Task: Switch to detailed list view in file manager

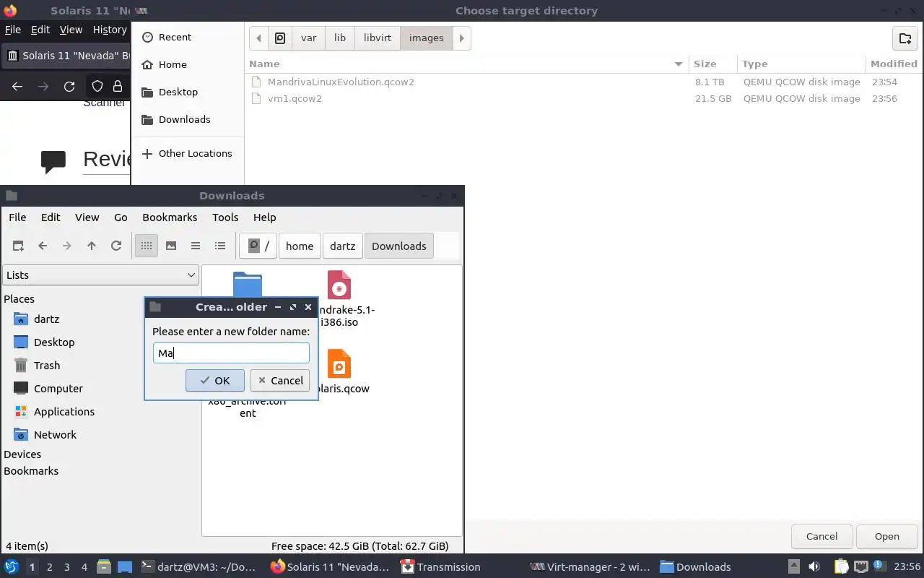Action: (x=220, y=246)
